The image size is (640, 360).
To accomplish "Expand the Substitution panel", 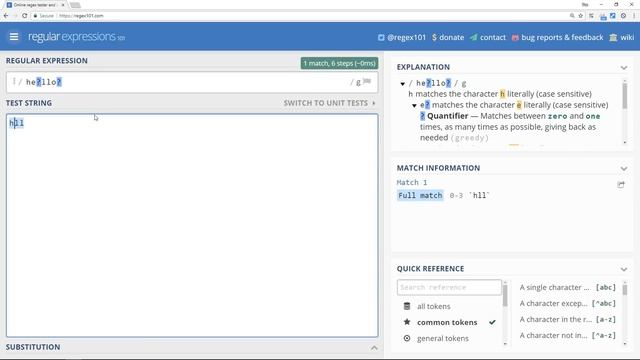I will [374, 347].
